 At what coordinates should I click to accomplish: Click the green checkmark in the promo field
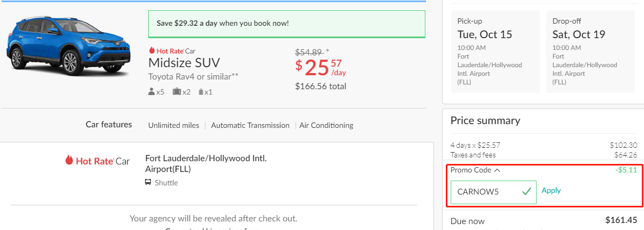526,191
